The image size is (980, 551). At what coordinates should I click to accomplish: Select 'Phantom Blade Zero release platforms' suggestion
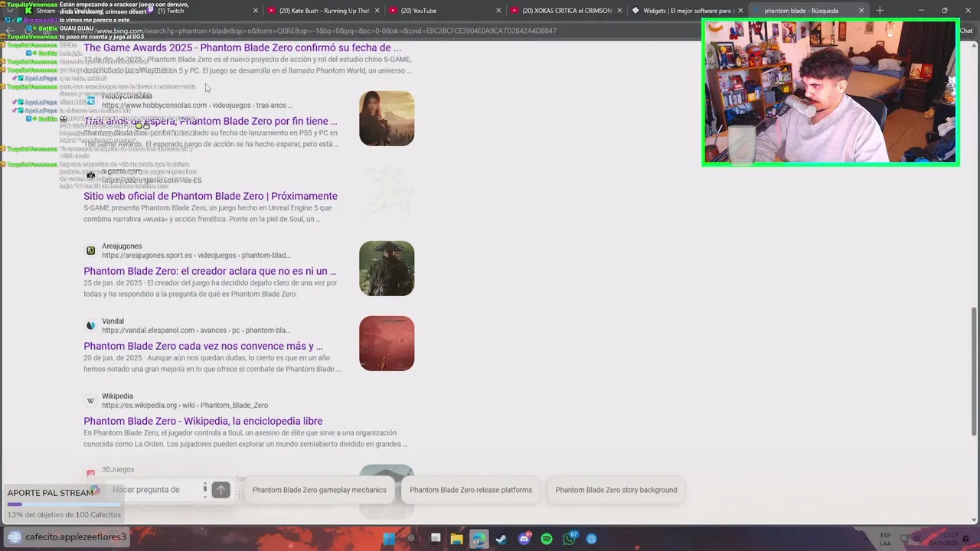(471, 490)
